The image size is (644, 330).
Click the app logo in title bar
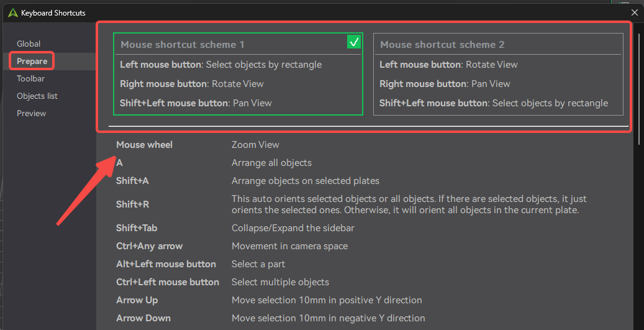pos(12,12)
